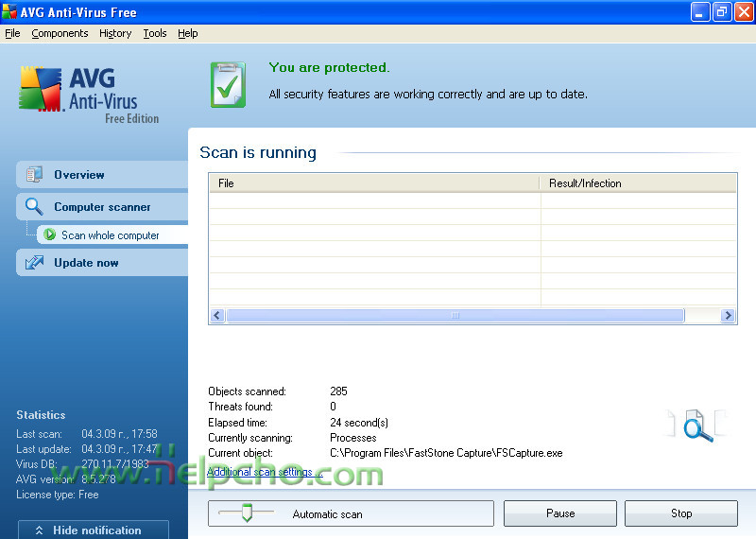Click the 'Scan is running' heading
This screenshot has height=539, width=756.
point(258,152)
